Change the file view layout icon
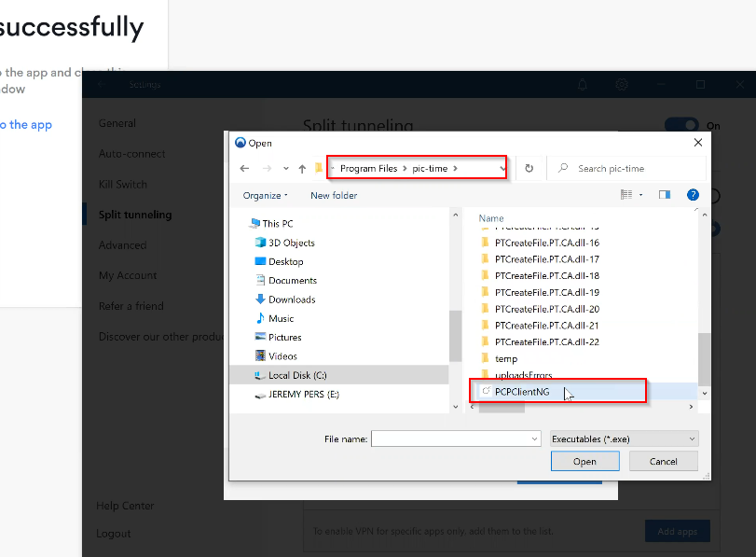 pyautogui.click(x=626, y=194)
